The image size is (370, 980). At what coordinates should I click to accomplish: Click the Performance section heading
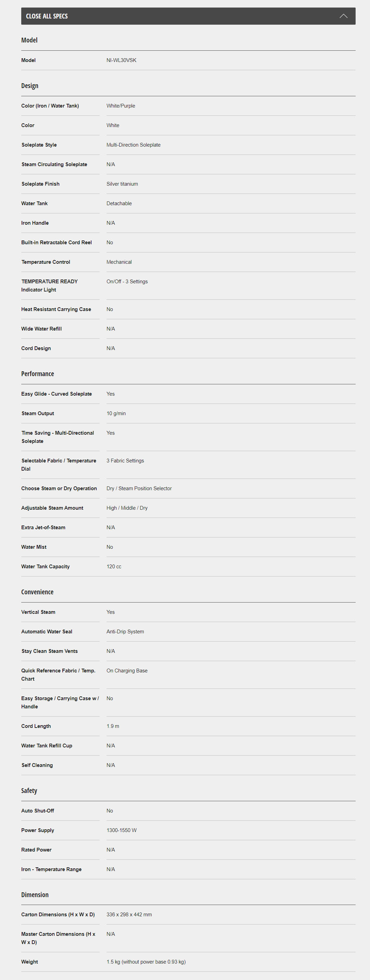[38, 374]
